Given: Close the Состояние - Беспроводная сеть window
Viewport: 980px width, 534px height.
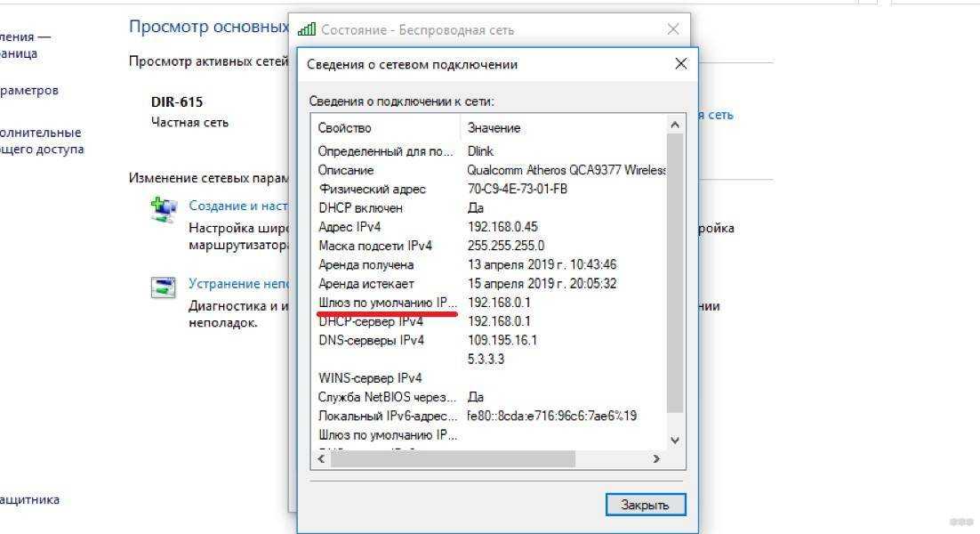Looking at the screenshot, I should (672, 29).
